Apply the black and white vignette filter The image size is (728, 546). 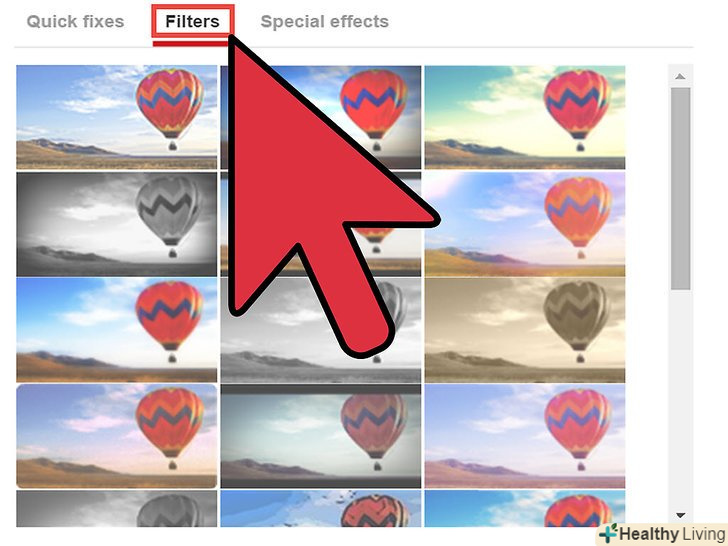(117, 224)
